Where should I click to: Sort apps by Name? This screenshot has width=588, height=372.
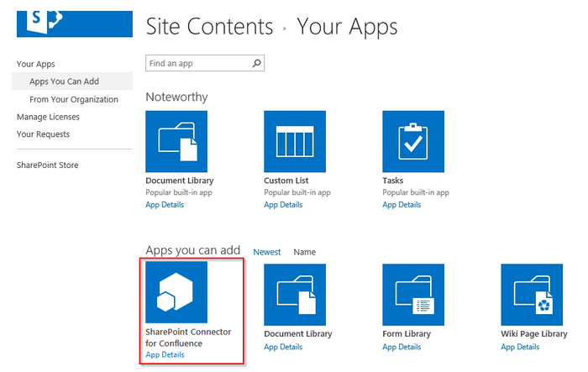[x=304, y=252]
